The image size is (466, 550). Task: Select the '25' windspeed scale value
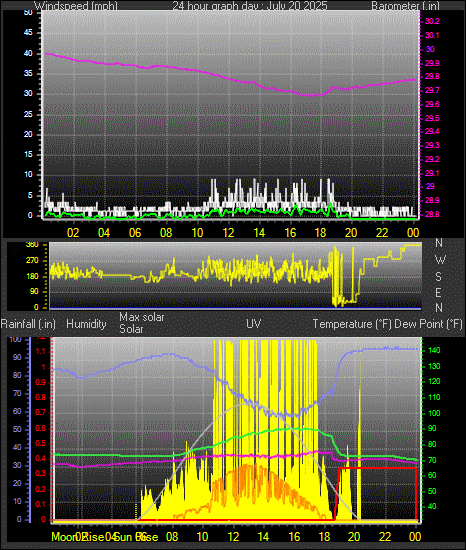click(x=28, y=114)
